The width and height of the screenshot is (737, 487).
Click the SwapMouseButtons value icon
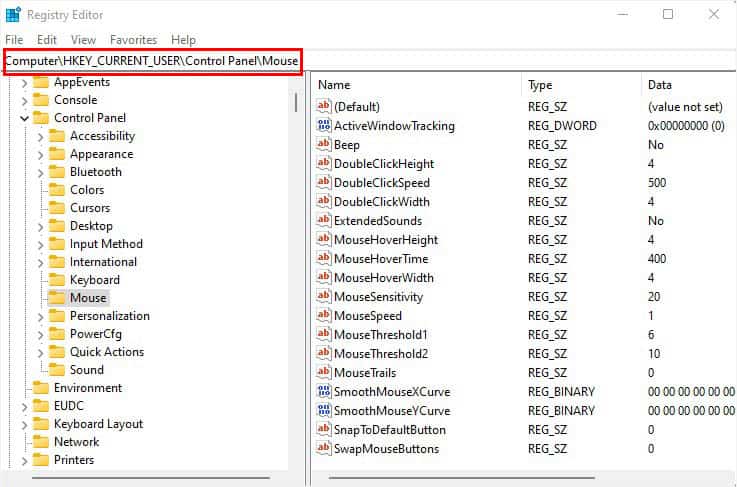click(x=324, y=448)
